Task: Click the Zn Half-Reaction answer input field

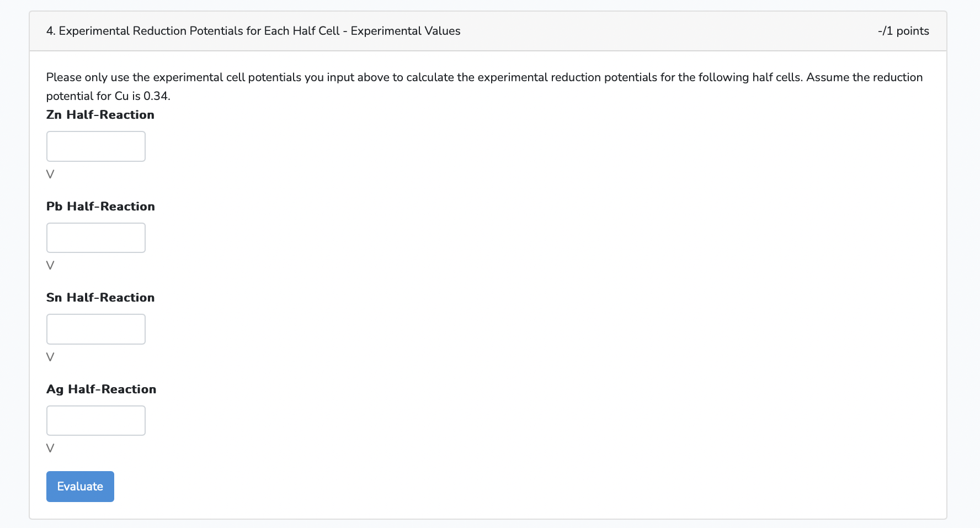Action: (x=95, y=146)
